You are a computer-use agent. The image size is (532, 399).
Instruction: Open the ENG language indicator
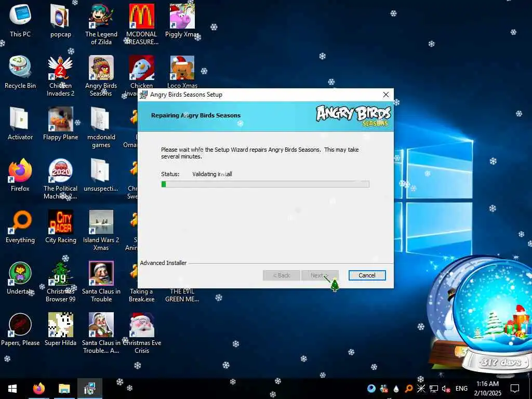(x=461, y=389)
